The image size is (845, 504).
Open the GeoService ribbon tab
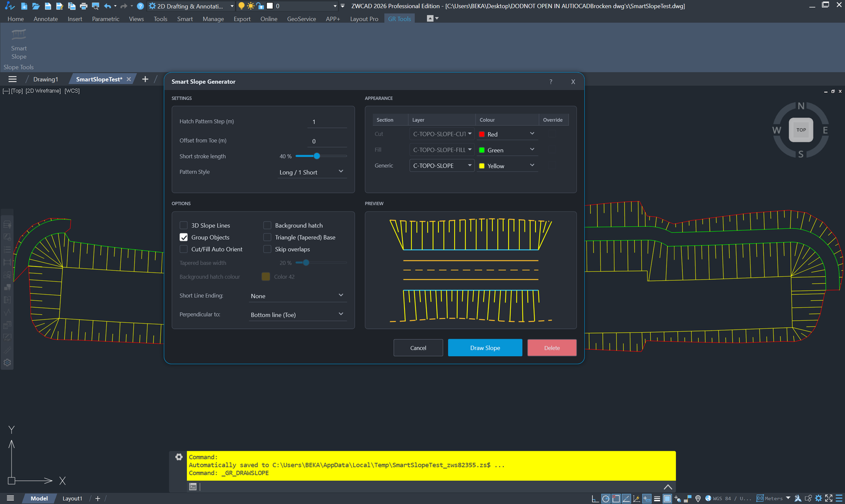pos(302,19)
